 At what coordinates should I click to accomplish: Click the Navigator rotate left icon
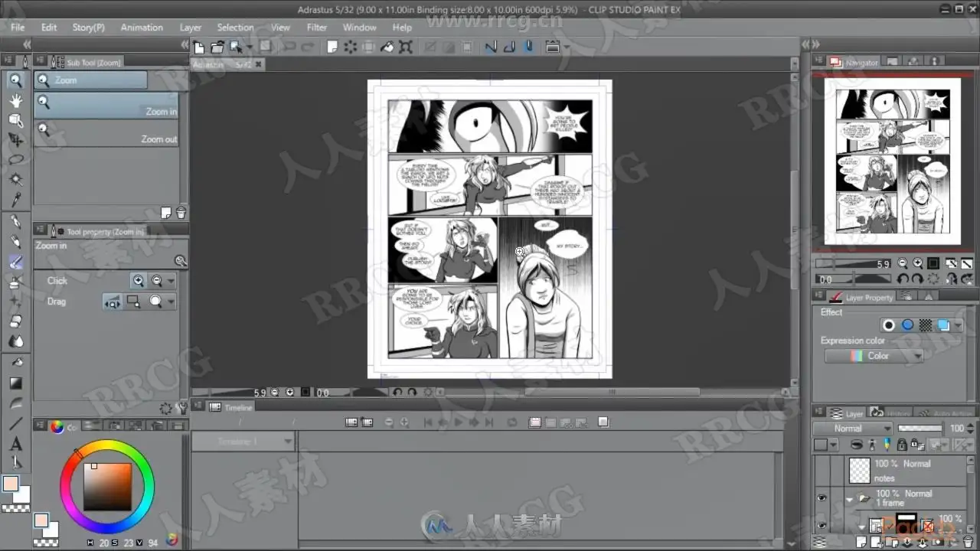tap(903, 279)
